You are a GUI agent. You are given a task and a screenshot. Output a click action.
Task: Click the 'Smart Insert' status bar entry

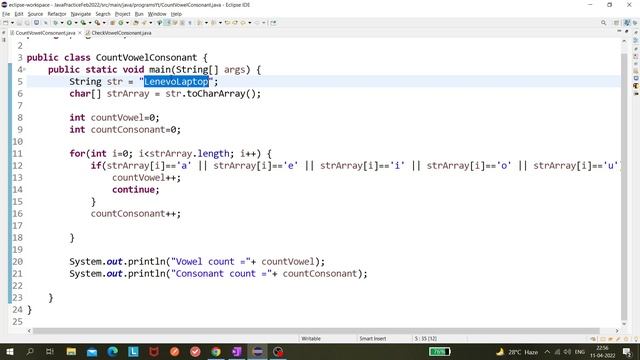click(x=373, y=338)
